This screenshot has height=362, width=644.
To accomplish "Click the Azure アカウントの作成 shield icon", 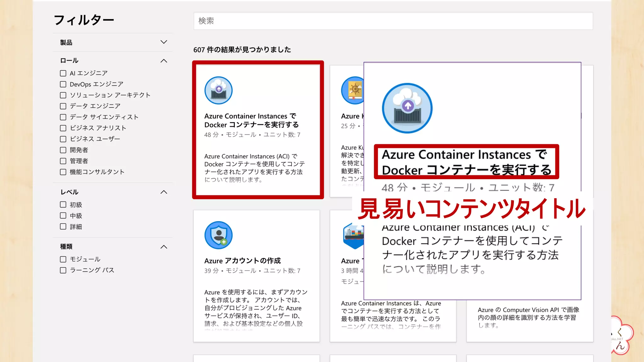I will tap(219, 235).
